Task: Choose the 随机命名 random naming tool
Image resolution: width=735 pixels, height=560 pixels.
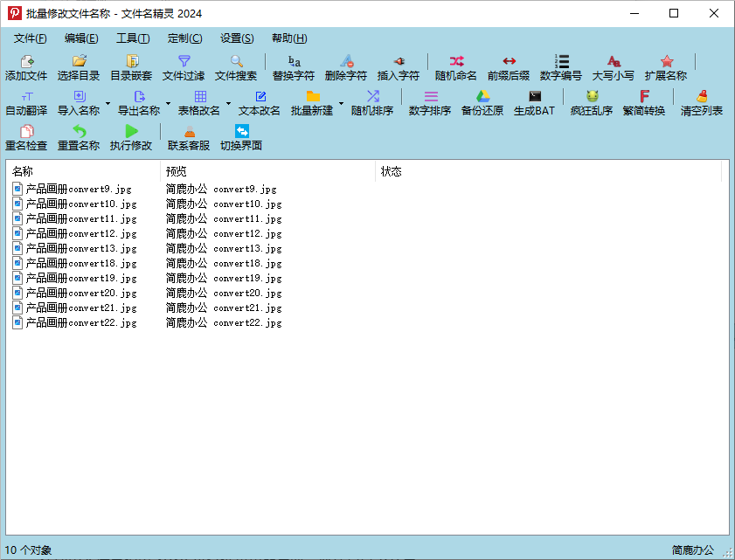Action: click(456, 62)
